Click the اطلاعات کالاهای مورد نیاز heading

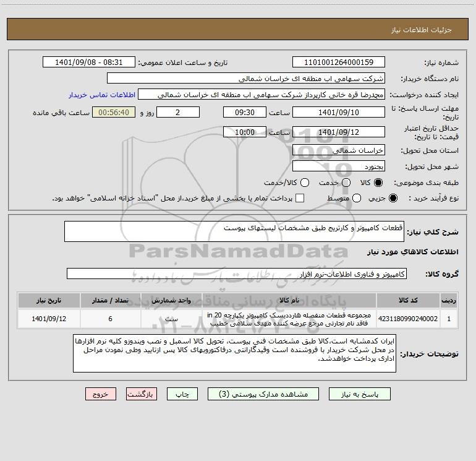tap(412, 252)
